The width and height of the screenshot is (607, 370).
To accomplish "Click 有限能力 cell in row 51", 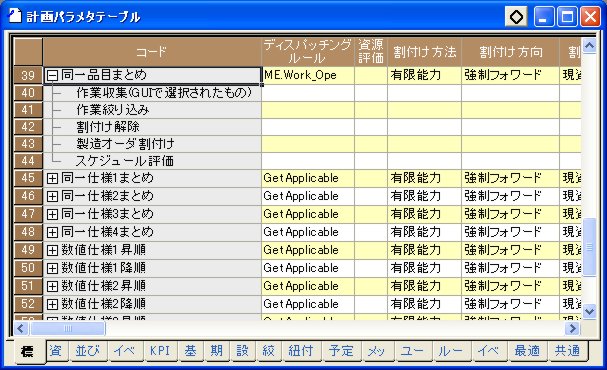I will (424, 286).
